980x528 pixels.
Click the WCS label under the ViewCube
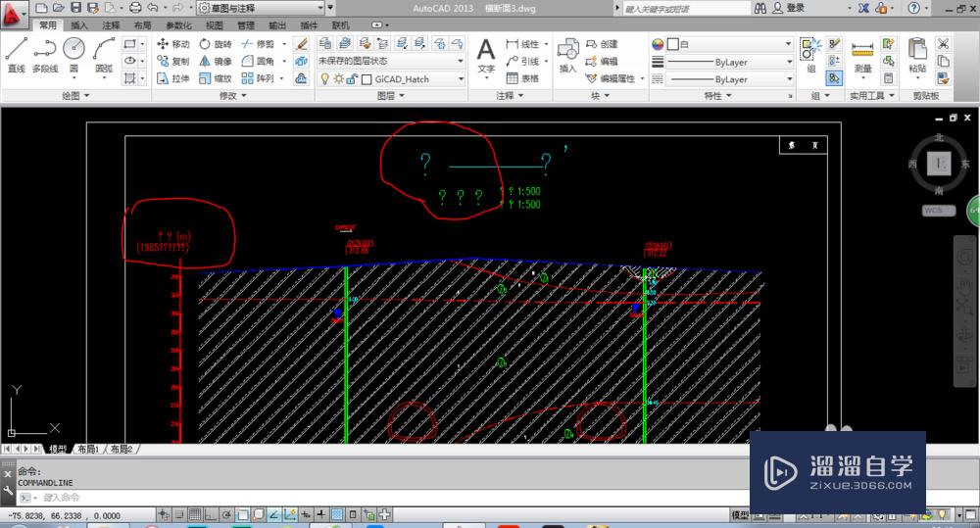click(938, 210)
